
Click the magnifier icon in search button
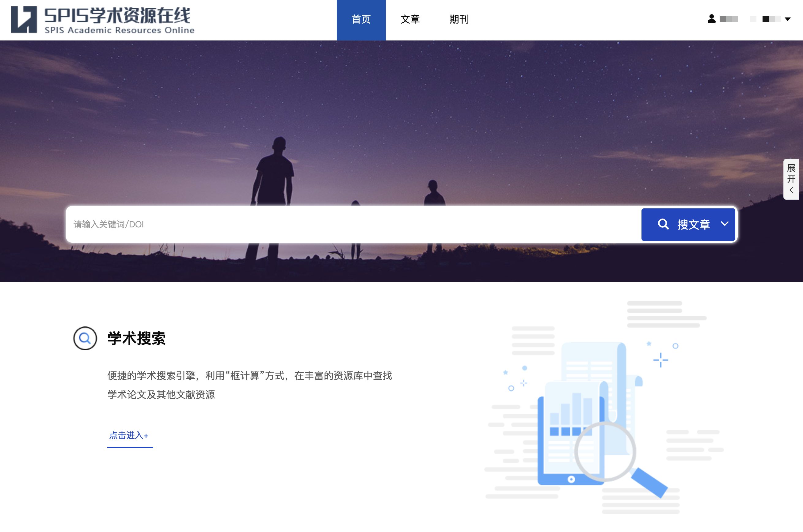point(663,224)
